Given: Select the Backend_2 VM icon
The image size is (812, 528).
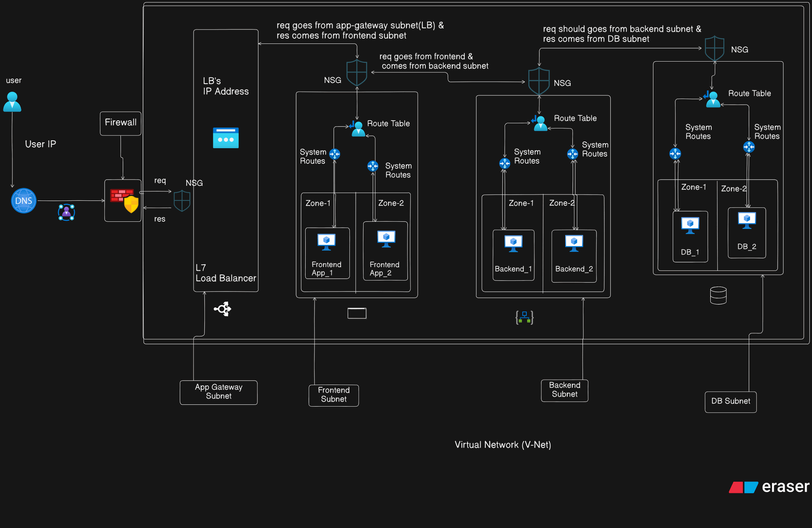Looking at the screenshot, I should click(x=574, y=243).
